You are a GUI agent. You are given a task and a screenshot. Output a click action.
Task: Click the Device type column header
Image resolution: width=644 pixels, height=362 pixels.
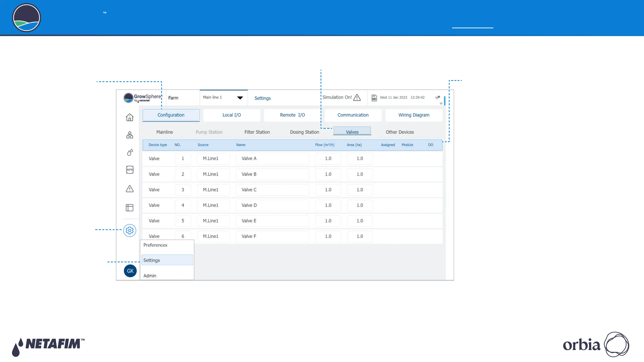pyautogui.click(x=157, y=145)
